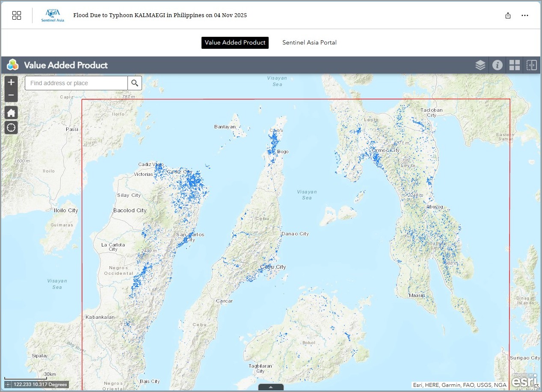The image size is (542, 392).
Task: Click the search magnifier button
Action: point(135,83)
